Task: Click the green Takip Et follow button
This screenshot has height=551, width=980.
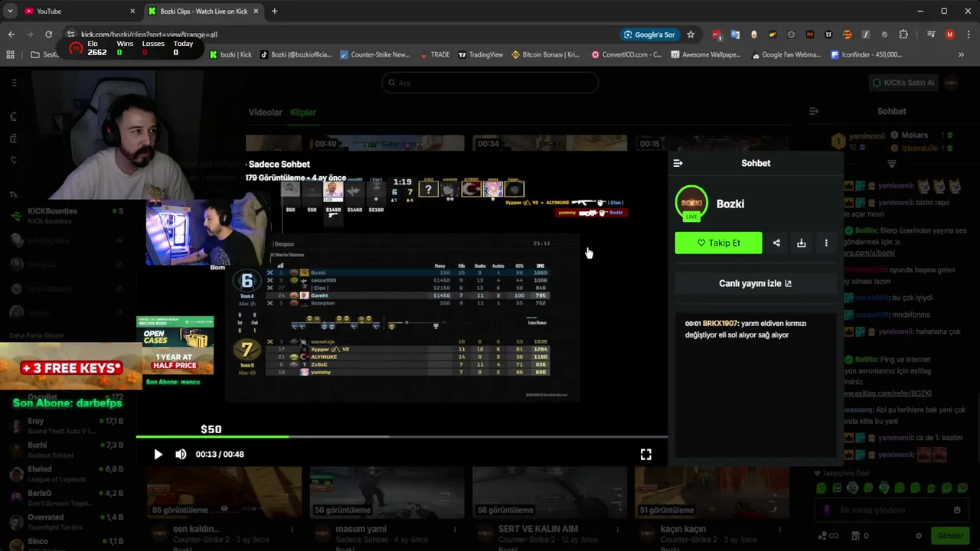Action: pos(718,243)
